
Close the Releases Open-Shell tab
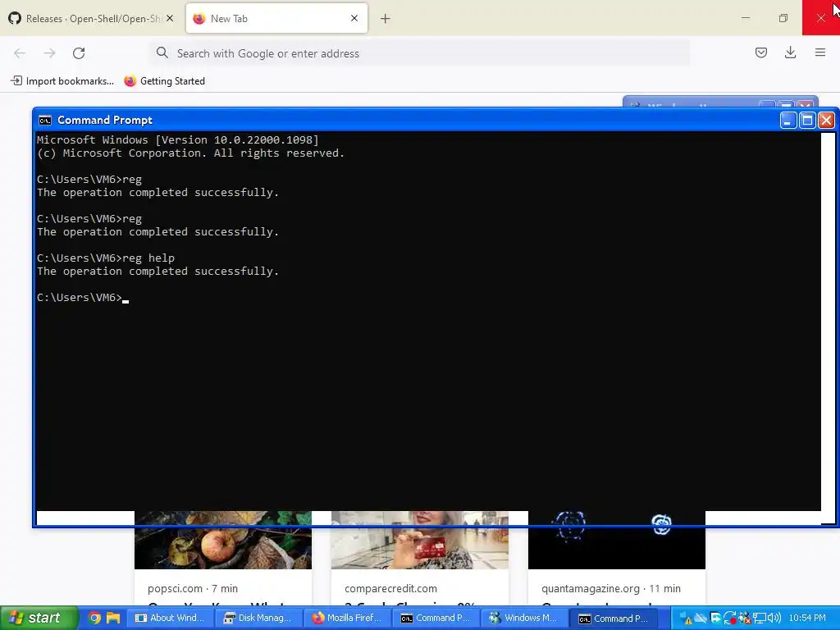170,18
